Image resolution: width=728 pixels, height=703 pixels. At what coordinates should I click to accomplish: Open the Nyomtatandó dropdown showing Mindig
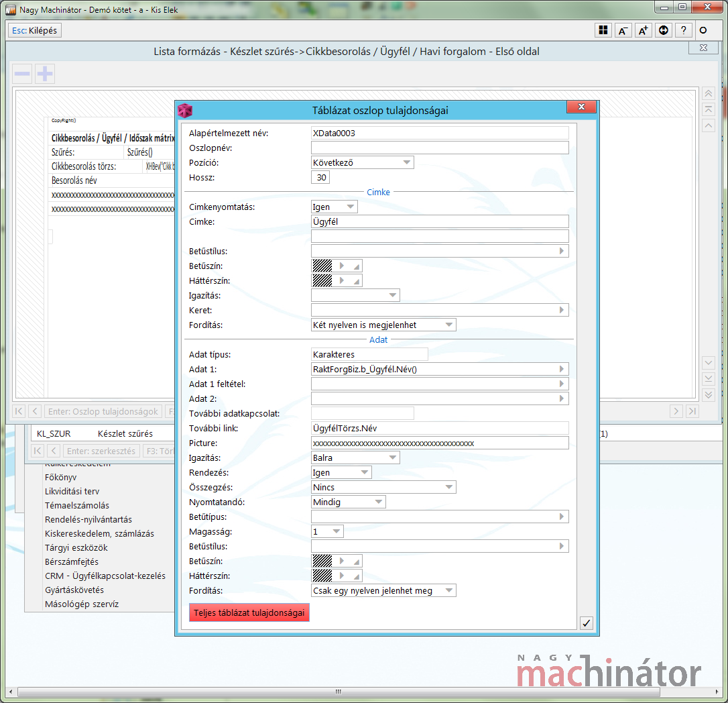click(348, 502)
